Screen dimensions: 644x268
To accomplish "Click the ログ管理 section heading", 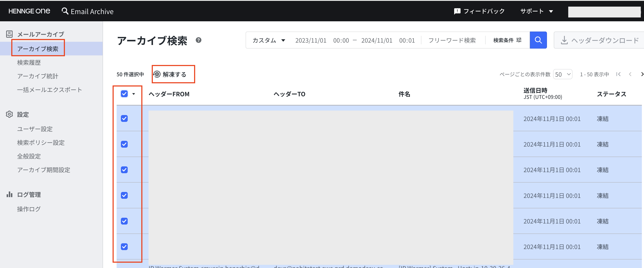I will click(x=29, y=195).
